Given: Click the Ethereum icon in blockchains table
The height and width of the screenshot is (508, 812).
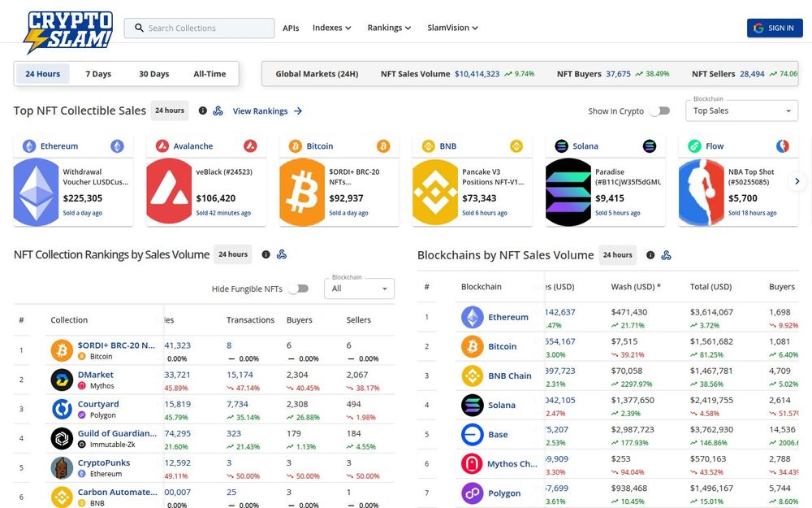Looking at the screenshot, I should pyautogui.click(x=473, y=317).
